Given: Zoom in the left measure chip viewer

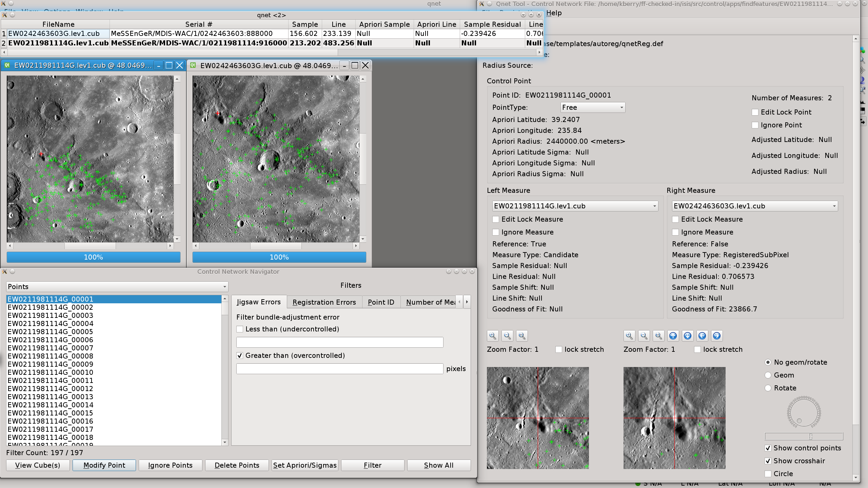Looking at the screenshot, I should [493, 336].
